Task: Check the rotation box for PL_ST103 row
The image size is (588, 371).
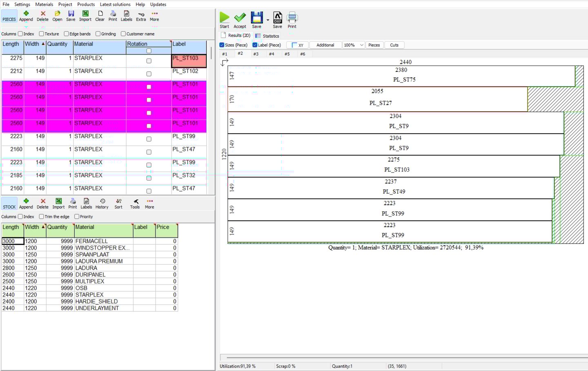Action: (x=149, y=61)
